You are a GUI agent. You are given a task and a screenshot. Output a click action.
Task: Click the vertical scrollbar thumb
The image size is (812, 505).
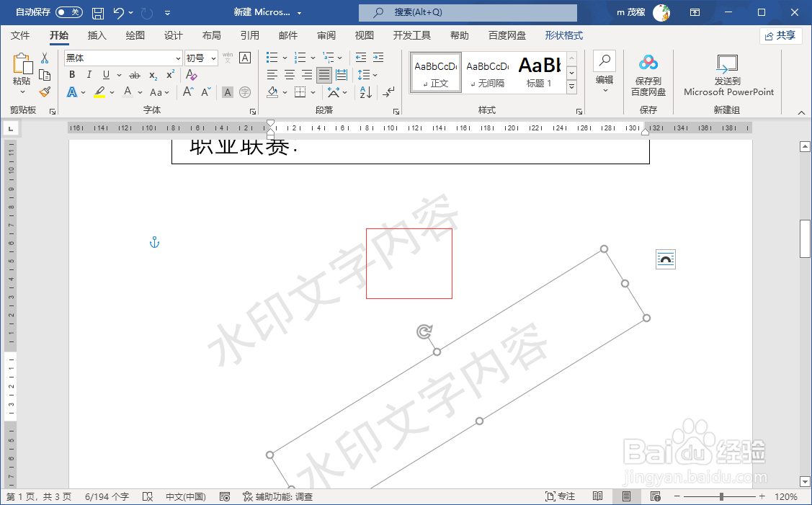(x=805, y=238)
